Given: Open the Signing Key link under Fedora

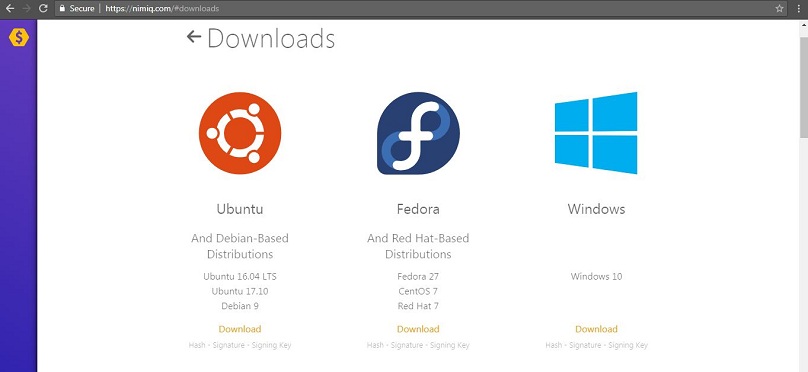Looking at the screenshot, I should 449,345.
